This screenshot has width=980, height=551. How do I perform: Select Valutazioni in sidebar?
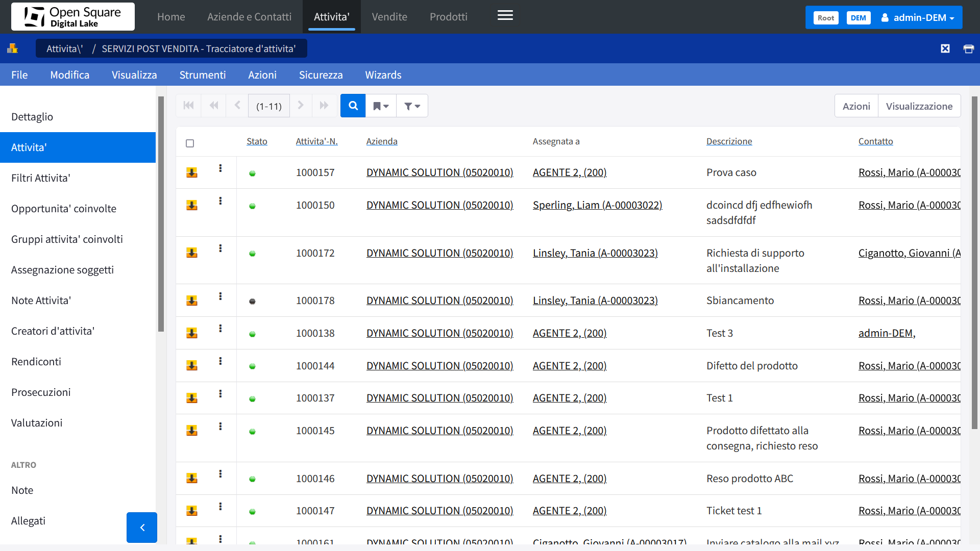coord(78,423)
